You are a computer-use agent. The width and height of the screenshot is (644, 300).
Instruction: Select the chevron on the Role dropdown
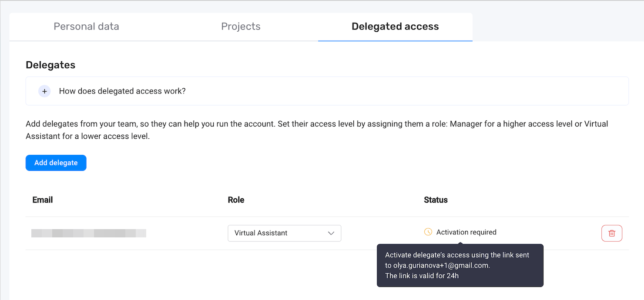[x=332, y=233]
